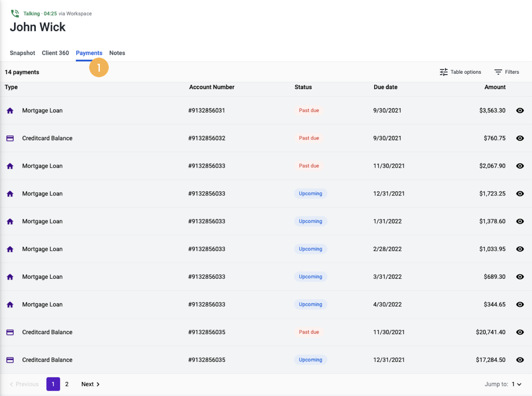Go to the Notes tab
This screenshot has height=396, width=532.
point(117,53)
